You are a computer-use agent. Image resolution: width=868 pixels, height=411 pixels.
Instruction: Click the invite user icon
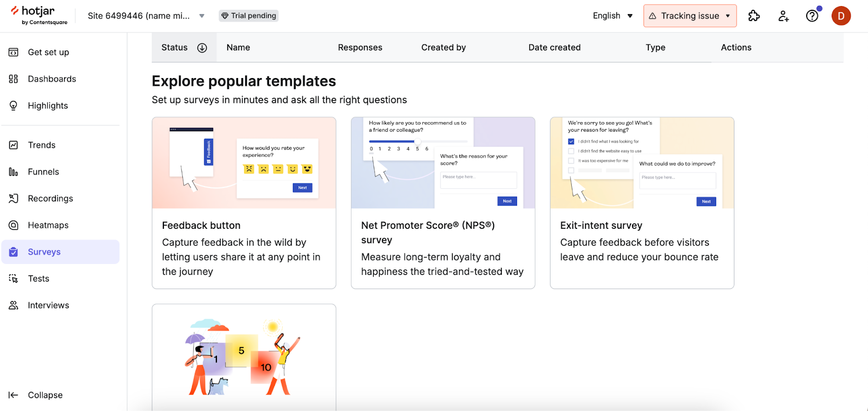783,16
